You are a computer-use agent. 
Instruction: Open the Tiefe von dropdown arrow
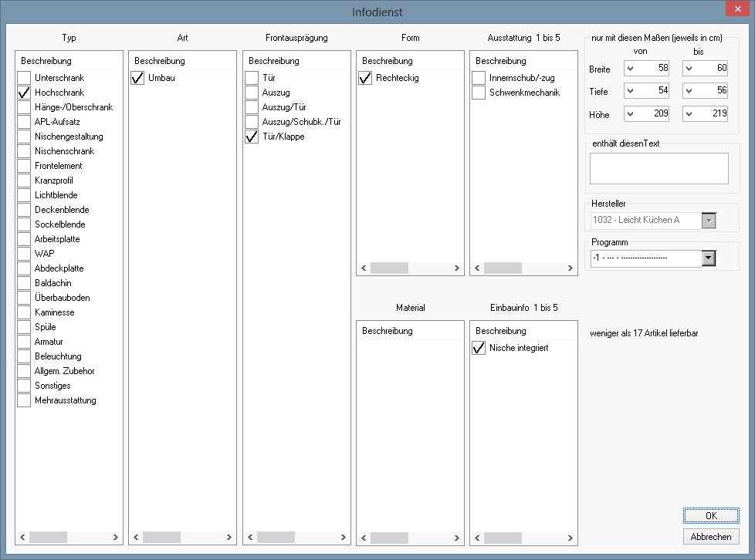click(631, 92)
